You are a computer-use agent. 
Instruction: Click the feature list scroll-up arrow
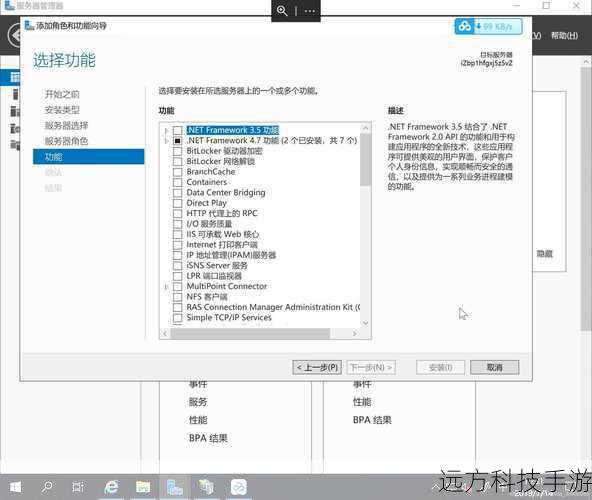[365, 128]
